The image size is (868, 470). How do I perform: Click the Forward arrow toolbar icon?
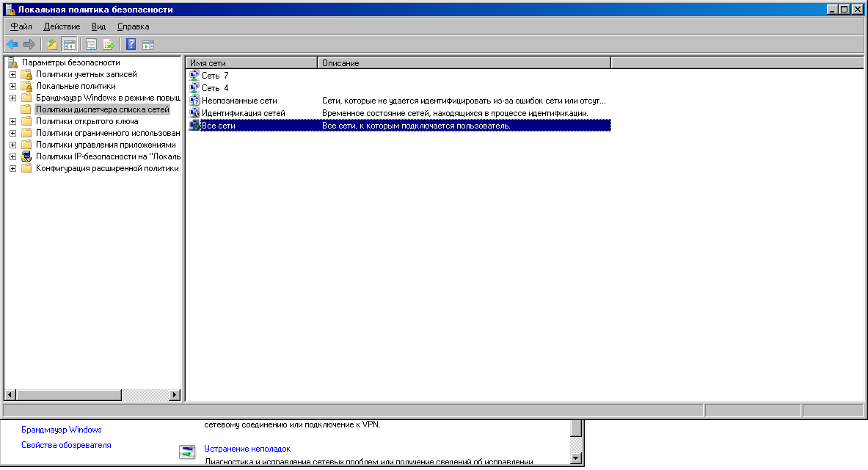(29, 44)
